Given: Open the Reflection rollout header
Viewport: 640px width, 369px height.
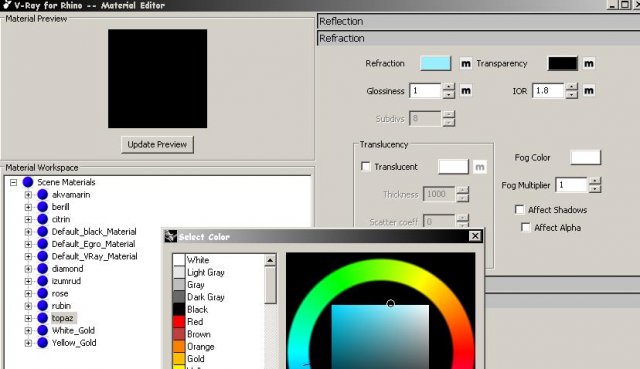Looking at the screenshot, I should (478, 21).
